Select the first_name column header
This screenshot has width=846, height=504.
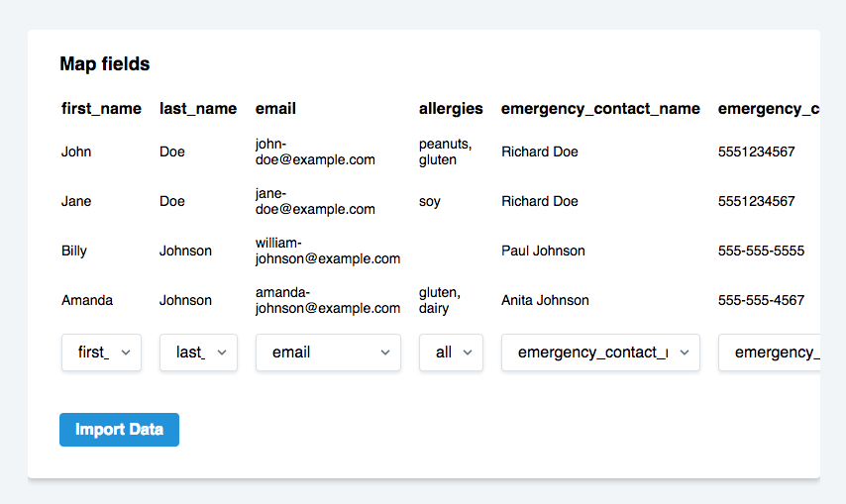point(101,109)
